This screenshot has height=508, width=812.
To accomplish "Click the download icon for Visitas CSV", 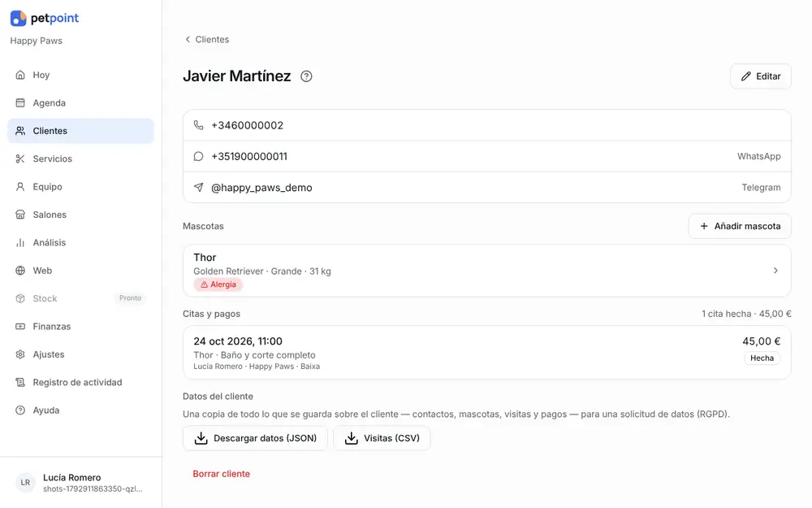I will click(x=351, y=438).
